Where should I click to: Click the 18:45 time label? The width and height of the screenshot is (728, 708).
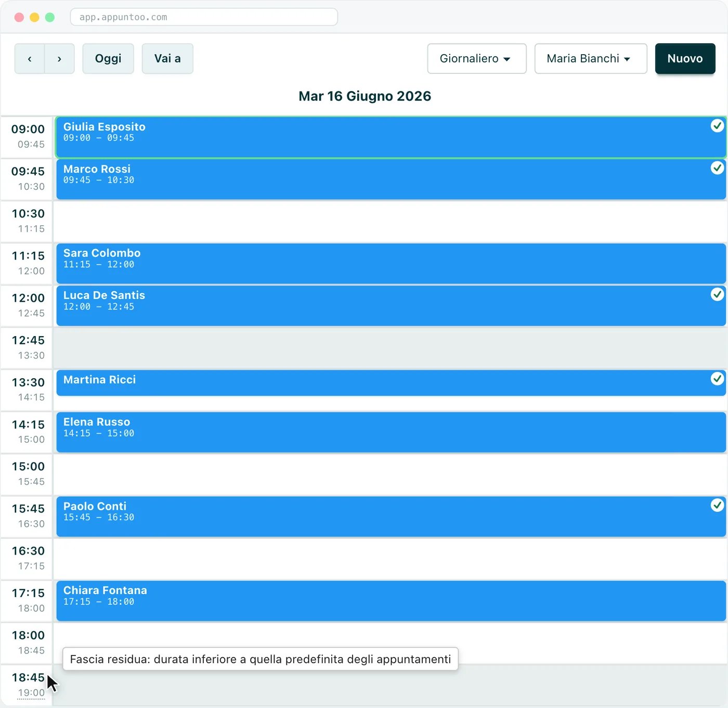point(28,677)
